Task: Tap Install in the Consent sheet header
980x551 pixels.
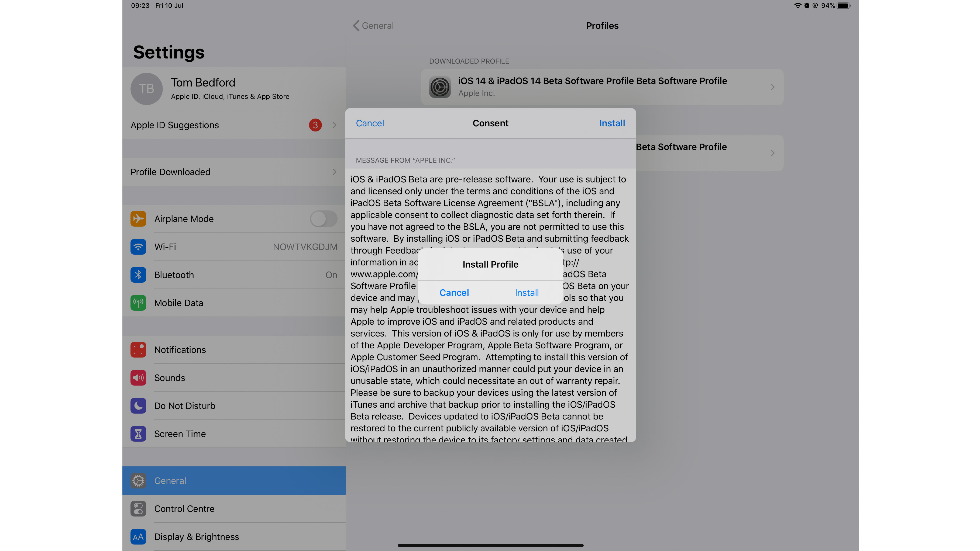Action: click(x=612, y=123)
